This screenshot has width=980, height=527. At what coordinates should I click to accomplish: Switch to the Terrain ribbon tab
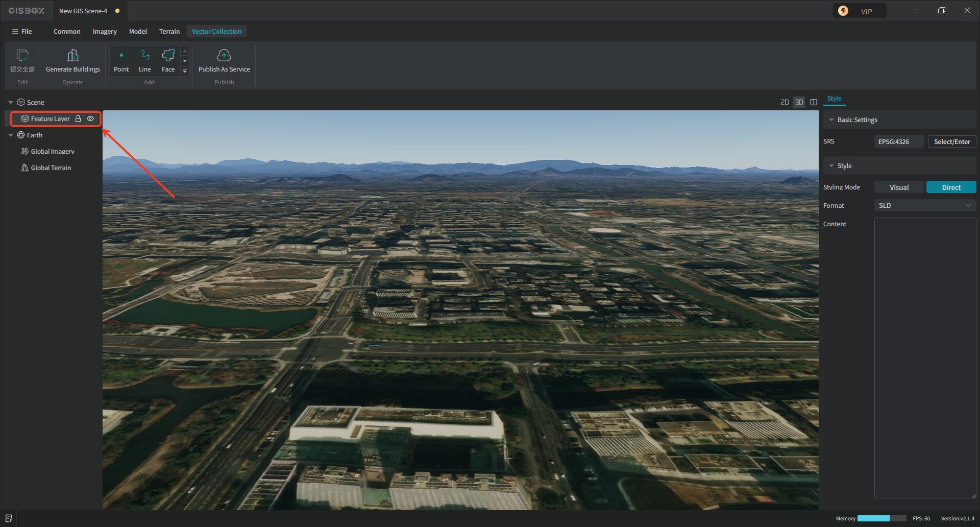[x=169, y=31]
